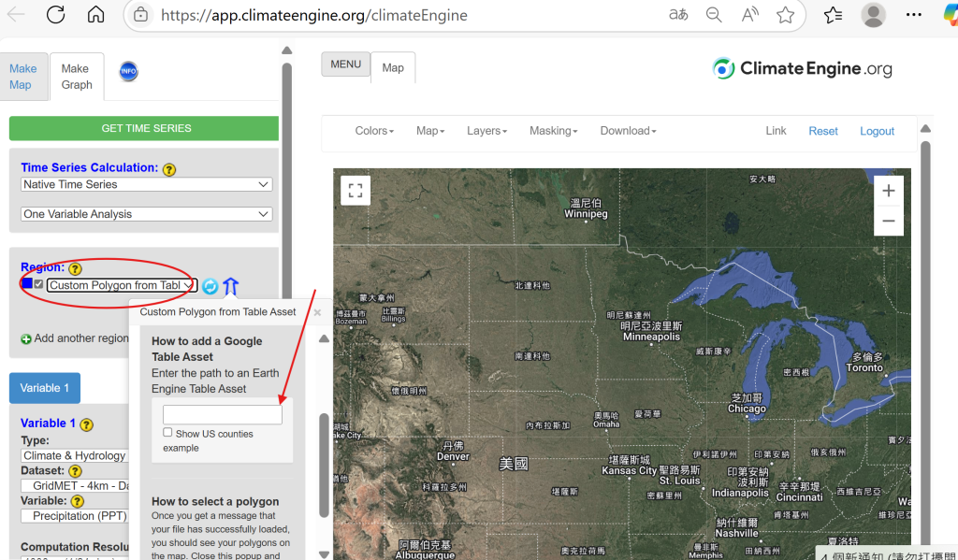Screen dimensions: 958x560
Task: Switch to the Make Graph tab
Action: tap(77, 77)
